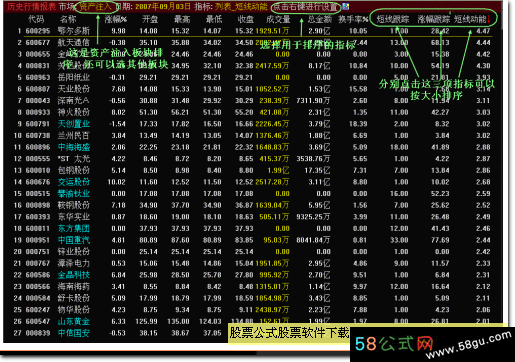Image resolution: width=515 pixels, height=362 pixels.
Task: Sort by 涨幅% column header
Action: coord(115,19)
